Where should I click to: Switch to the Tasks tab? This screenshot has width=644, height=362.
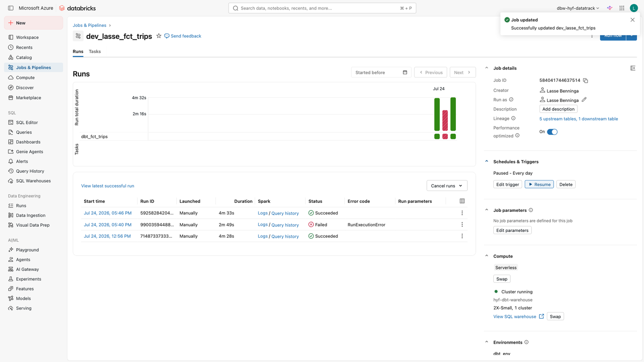pos(95,51)
